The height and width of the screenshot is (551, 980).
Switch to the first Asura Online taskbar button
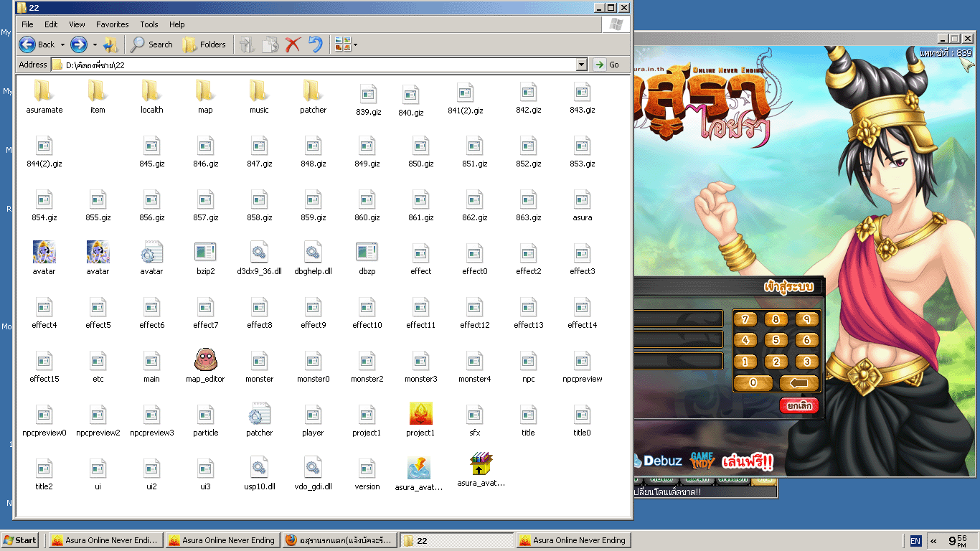pyautogui.click(x=105, y=540)
